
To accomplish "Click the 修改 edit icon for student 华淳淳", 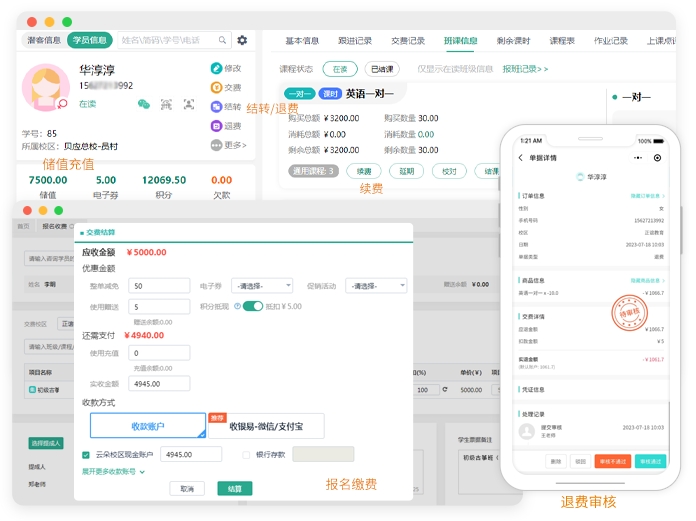I will pyautogui.click(x=216, y=68).
